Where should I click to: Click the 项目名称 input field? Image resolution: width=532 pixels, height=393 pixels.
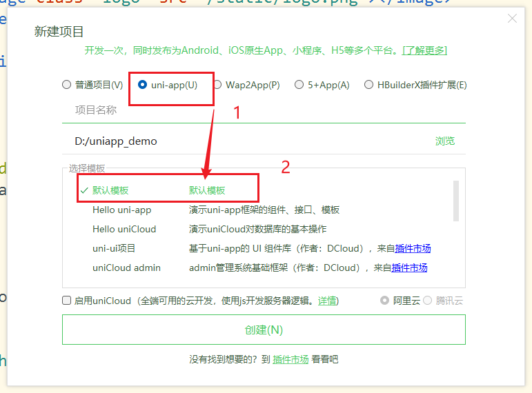coord(264,110)
